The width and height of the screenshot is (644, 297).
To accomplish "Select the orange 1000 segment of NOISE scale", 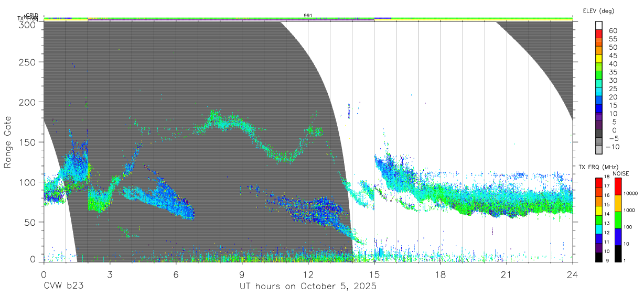I will (618, 202).
